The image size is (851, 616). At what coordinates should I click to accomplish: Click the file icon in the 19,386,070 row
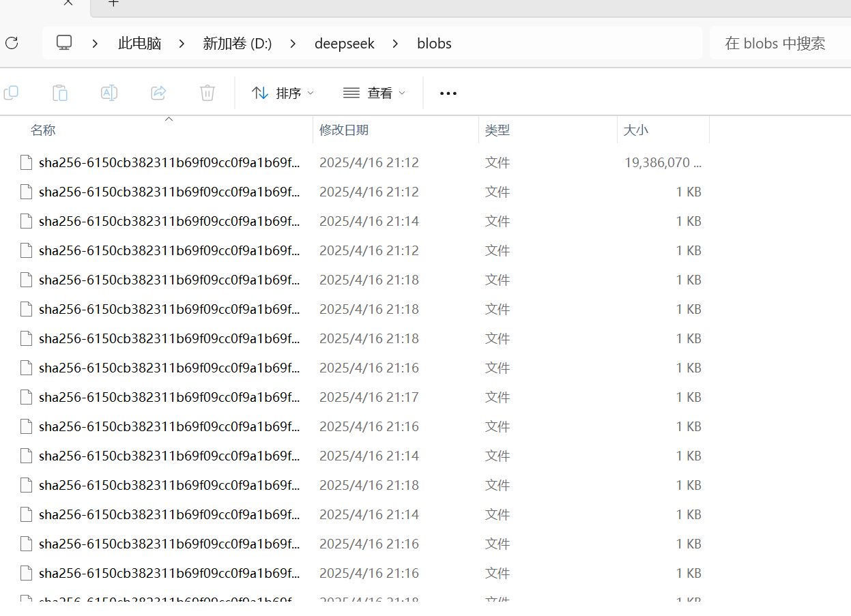(x=27, y=162)
